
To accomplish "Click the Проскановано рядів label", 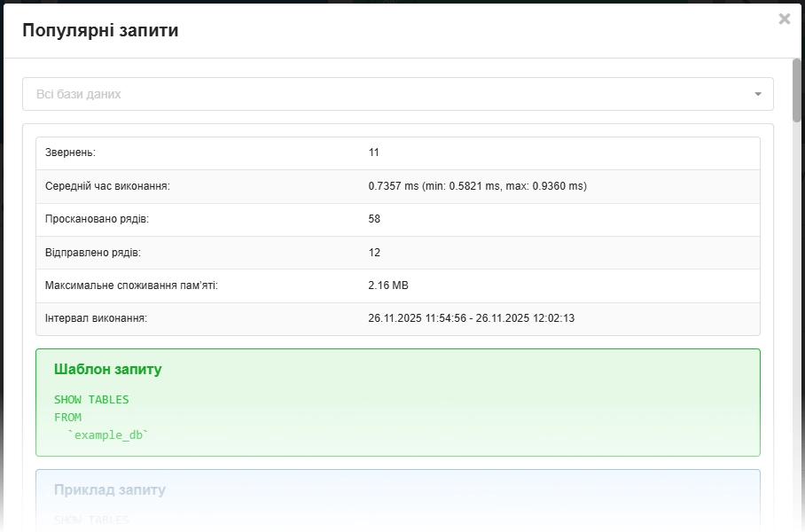I will 97,219.
